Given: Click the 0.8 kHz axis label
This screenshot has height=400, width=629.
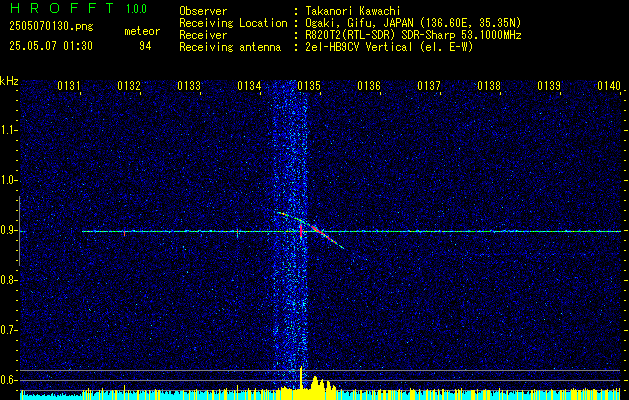Looking at the screenshot, I should click(8, 280).
